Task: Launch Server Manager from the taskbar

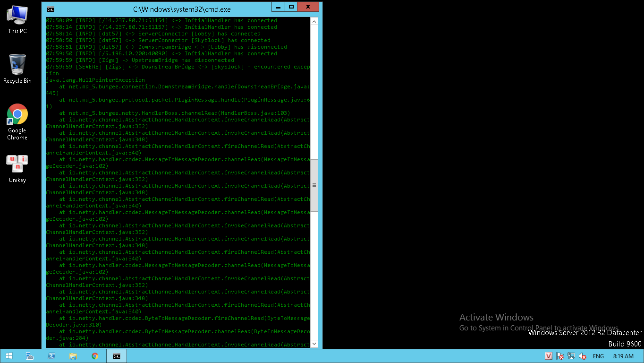Action: coord(30,356)
